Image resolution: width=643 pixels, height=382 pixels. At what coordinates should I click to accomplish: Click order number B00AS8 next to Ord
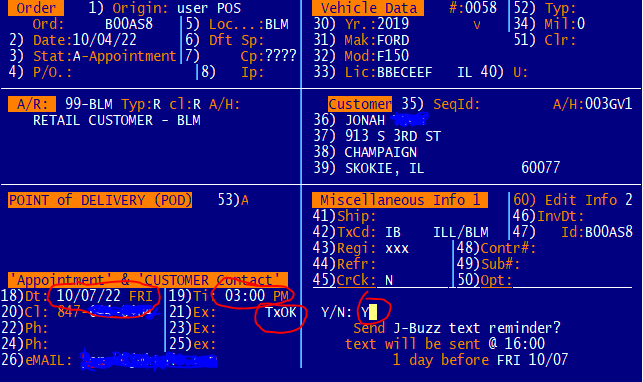129,24
